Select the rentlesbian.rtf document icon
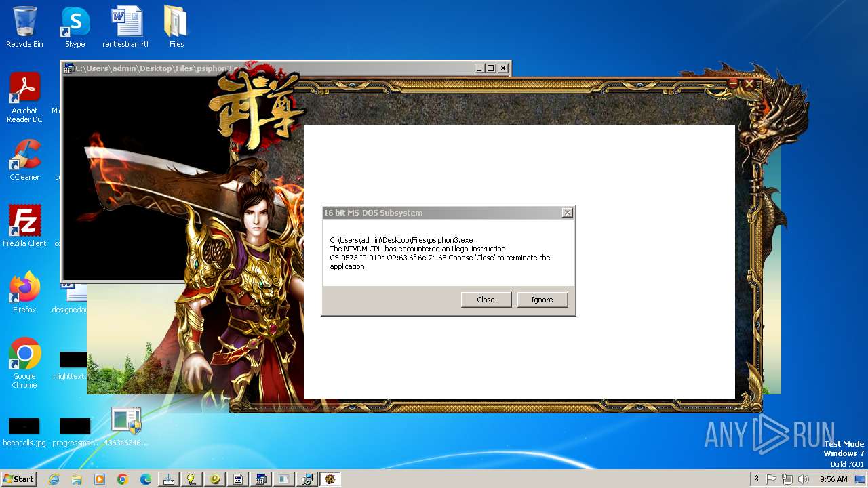 tap(126, 27)
